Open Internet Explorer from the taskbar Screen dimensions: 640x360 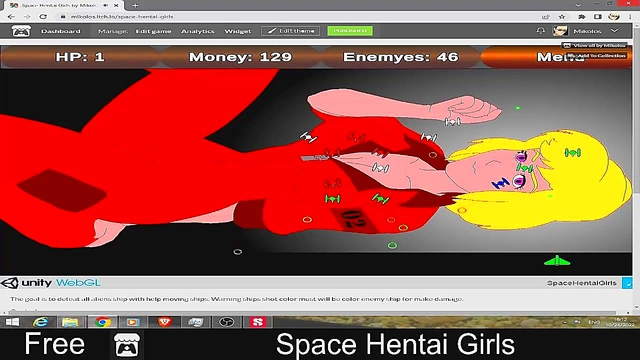pos(40,322)
